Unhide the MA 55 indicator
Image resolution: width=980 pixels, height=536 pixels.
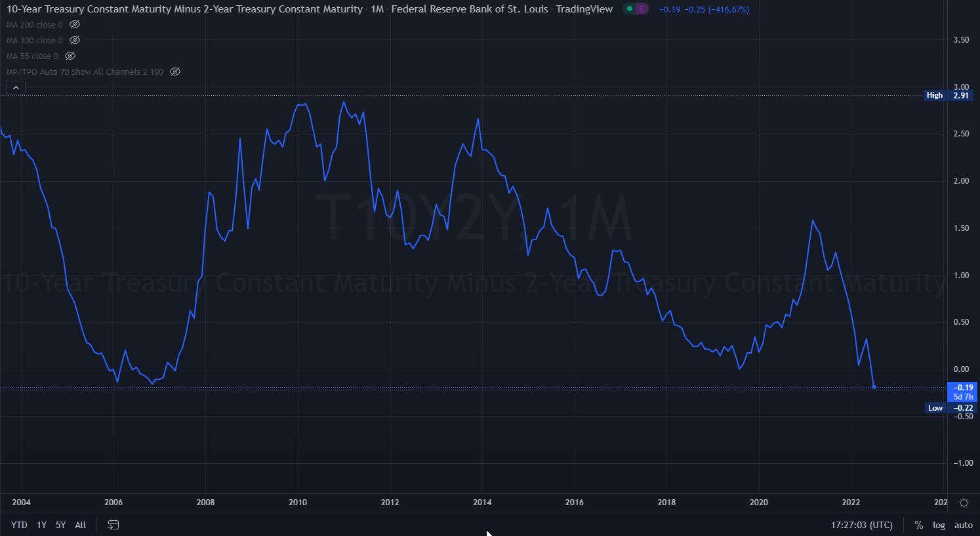[x=70, y=56]
